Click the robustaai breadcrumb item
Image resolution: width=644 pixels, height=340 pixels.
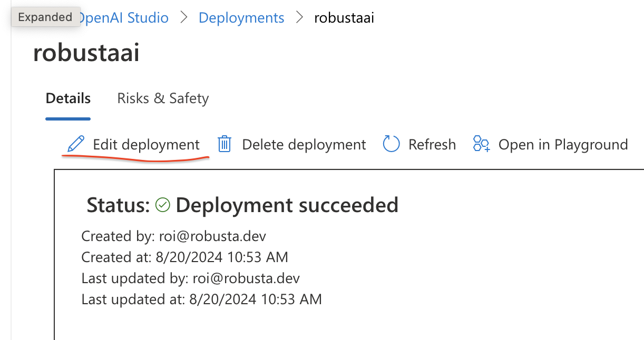pos(344,17)
